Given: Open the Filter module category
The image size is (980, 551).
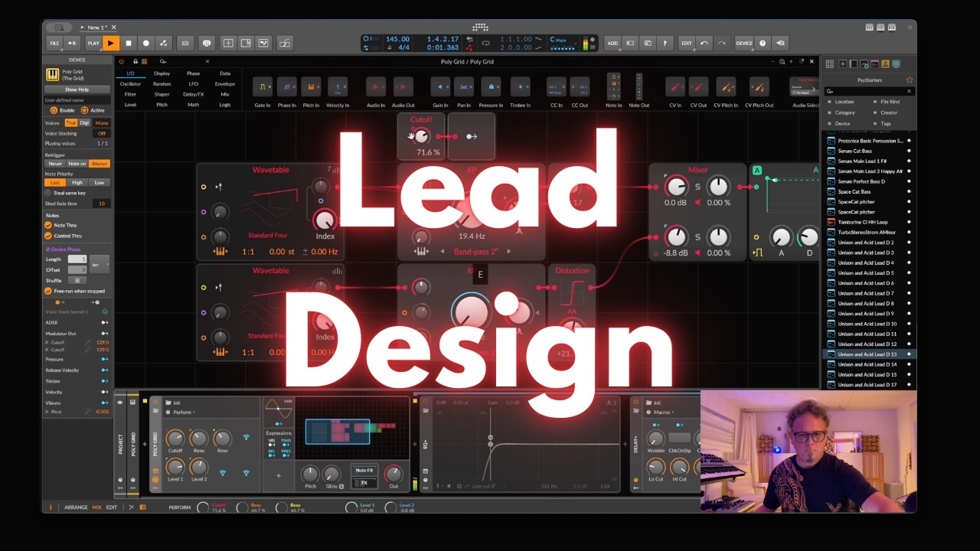Looking at the screenshot, I should pos(130,94).
